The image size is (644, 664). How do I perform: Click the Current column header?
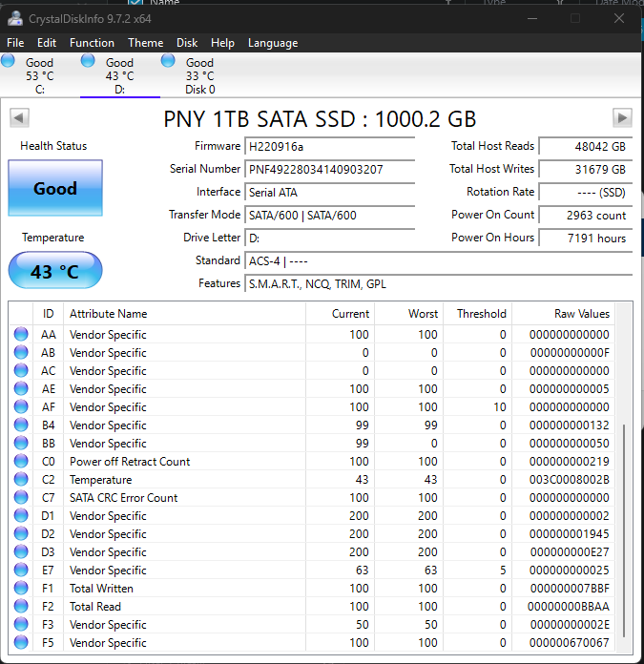[341, 314]
